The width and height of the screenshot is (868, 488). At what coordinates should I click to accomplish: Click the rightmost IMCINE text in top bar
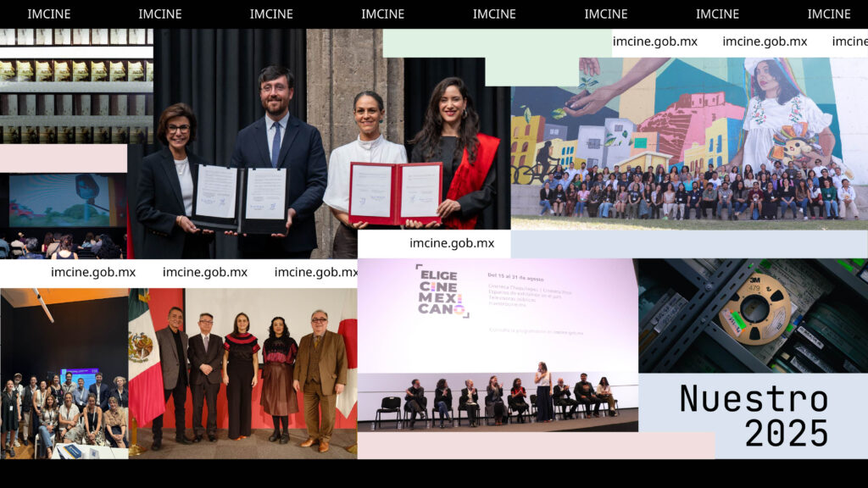[x=828, y=14]
